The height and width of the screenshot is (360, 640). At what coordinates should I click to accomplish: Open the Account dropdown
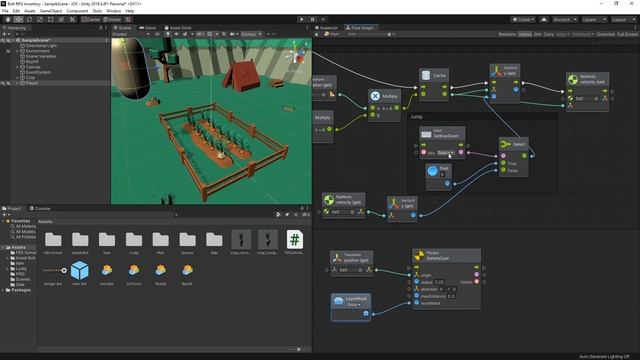(x=565, y=19)
